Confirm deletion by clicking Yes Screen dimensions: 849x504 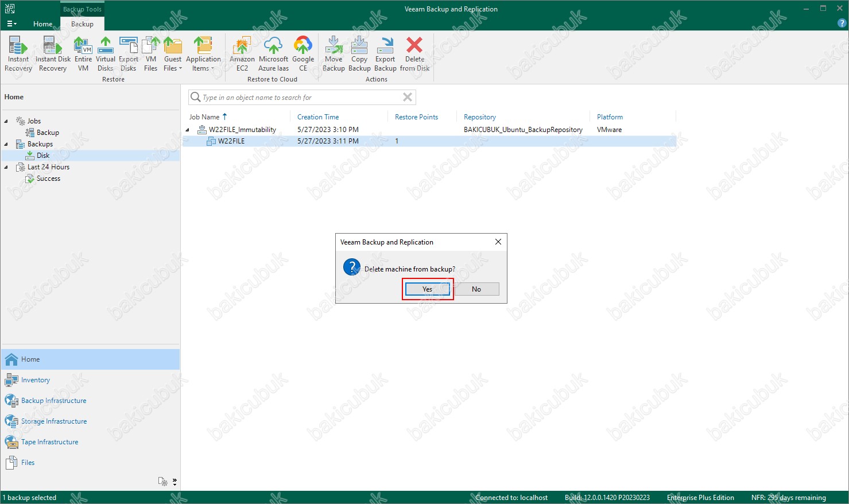click(427, 289)
